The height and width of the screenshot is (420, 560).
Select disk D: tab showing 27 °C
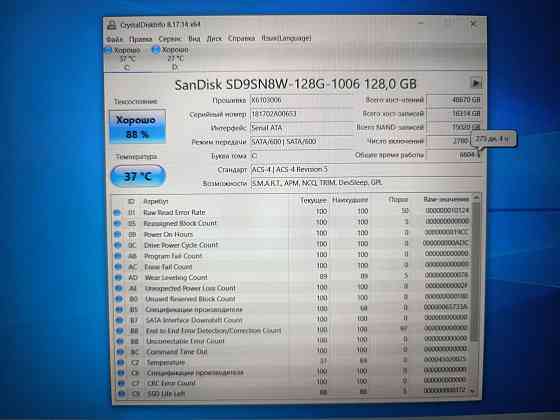(172, 58)
